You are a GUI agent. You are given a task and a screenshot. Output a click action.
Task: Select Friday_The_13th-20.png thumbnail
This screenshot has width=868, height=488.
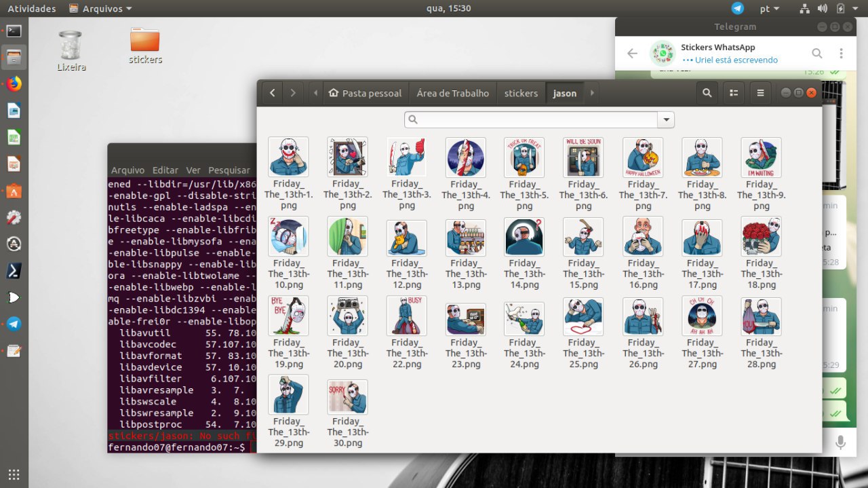click(347, 316)
